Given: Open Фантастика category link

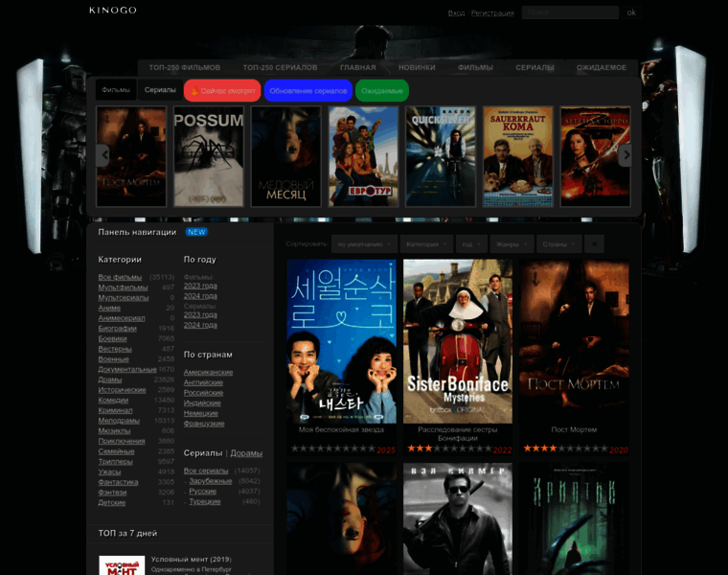Looking at the screenshot, I should (x=118, y=482).
